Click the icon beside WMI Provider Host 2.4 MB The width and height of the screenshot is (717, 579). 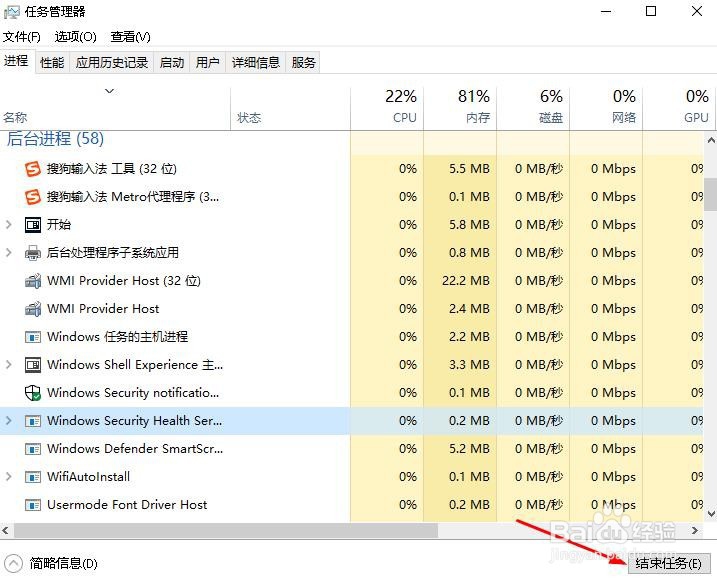point(33,309)
